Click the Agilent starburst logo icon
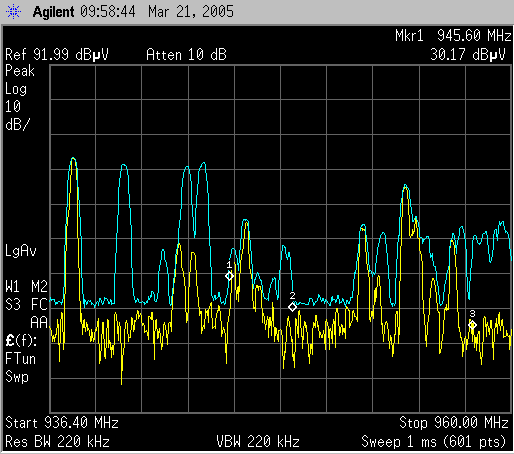The width and height of the screenshot is (514, 454). click(13, 12)
